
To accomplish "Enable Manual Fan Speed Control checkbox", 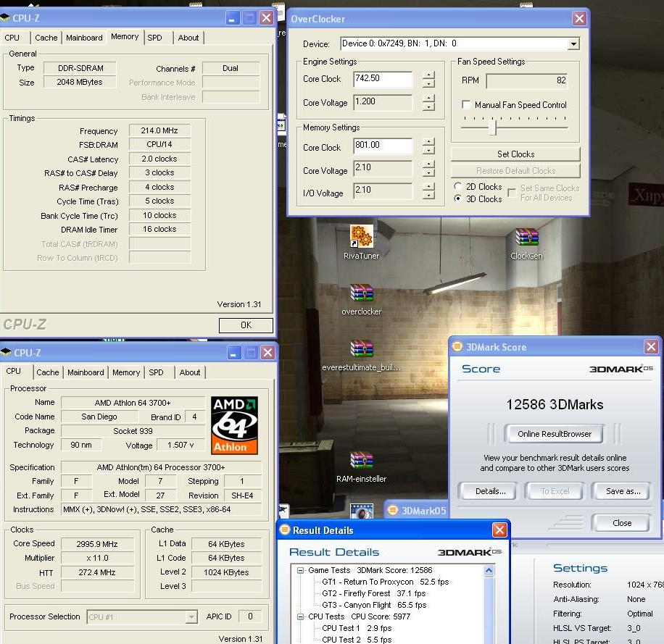I will pos(466,104).
